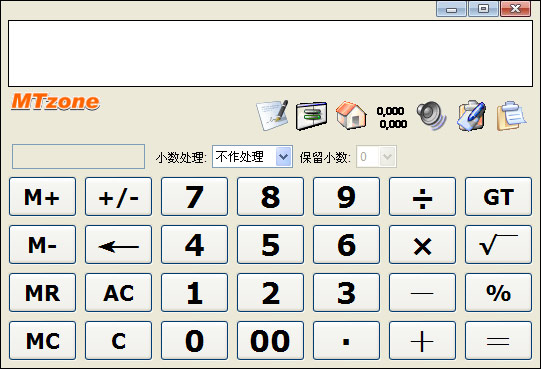Maximize the calculator window
The height and width of the screenshot is (369, 541).
(483, 9)
